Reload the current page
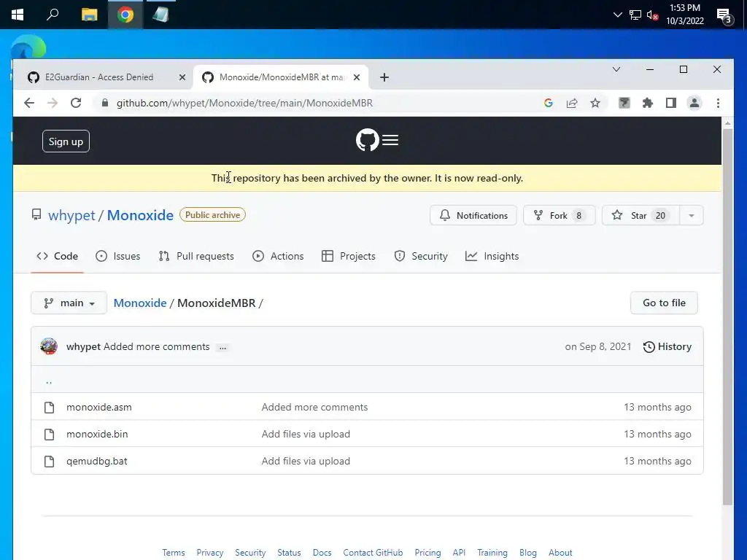Screen dimensions: 747x560 [76, 103]
